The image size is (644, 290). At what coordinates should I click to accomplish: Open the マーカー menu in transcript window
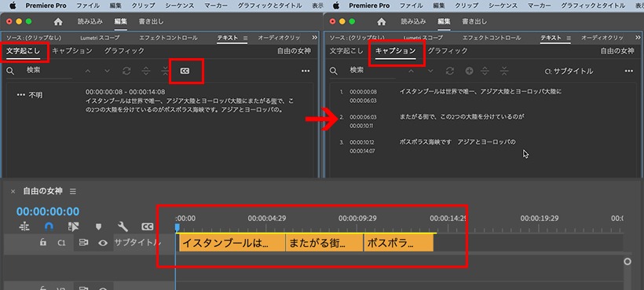click(x=216, y=6)
